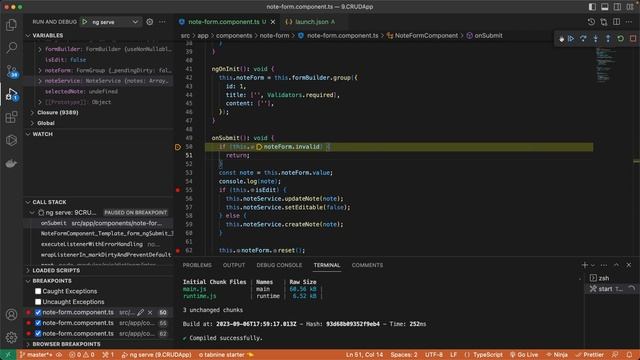Open the Extensions view in activity bar
The image size is (640, 360).
(x=11, y=118)
